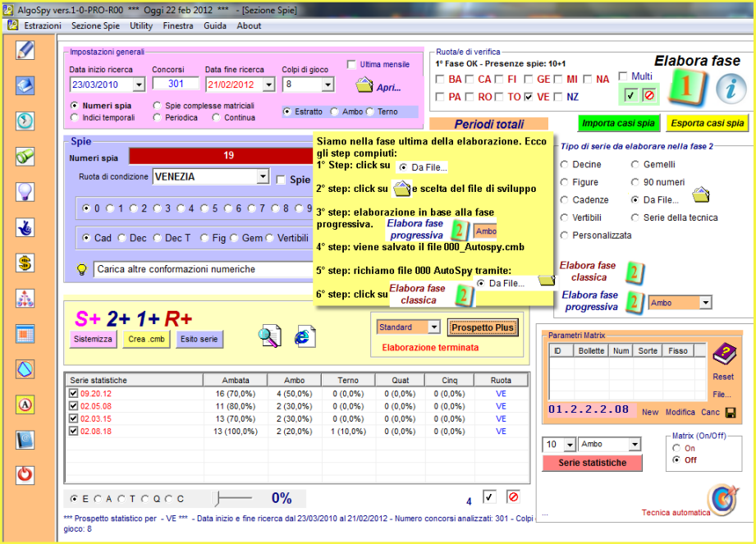Select the Dec T radio button
The width and height of the screenshot is (756, 544).
(x=157, y=238)
